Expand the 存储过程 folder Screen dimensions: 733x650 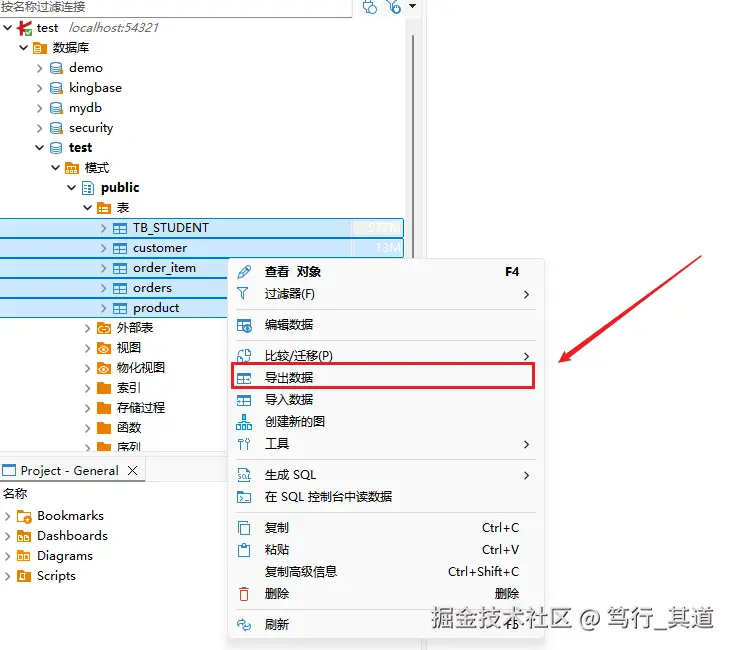[x=88, y=408]
